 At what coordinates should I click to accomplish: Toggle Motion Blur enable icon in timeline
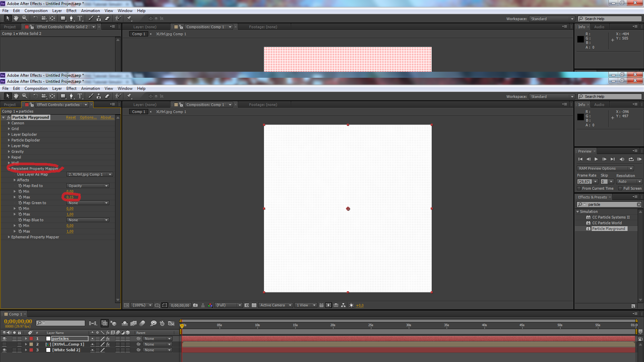click(142, 323)
